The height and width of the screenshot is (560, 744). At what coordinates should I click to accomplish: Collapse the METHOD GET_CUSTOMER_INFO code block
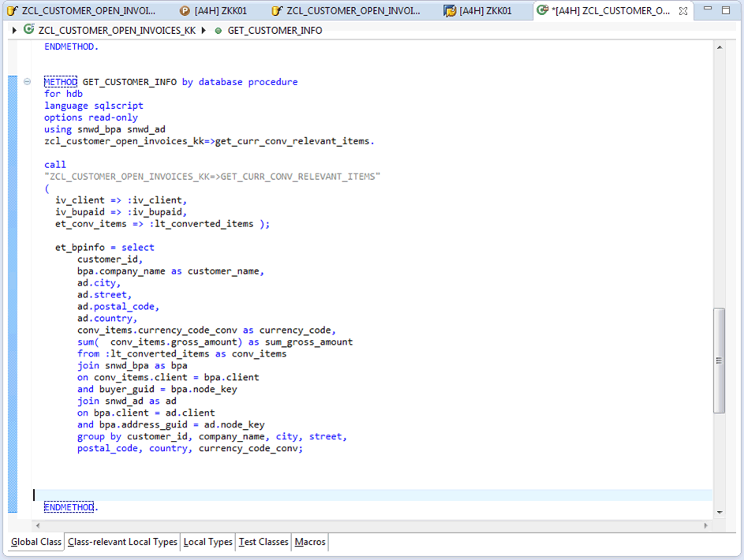pyautogui.click(x=28, y=82)
